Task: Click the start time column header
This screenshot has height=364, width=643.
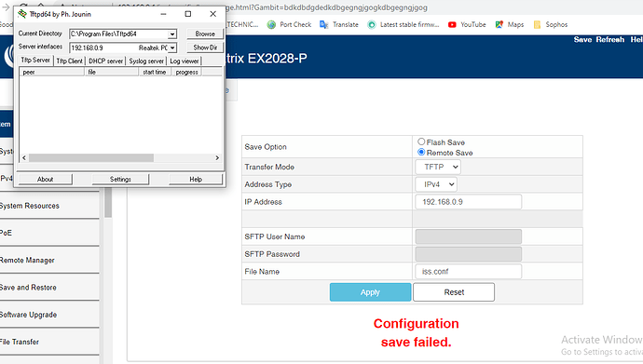Action: pos(155,72)
